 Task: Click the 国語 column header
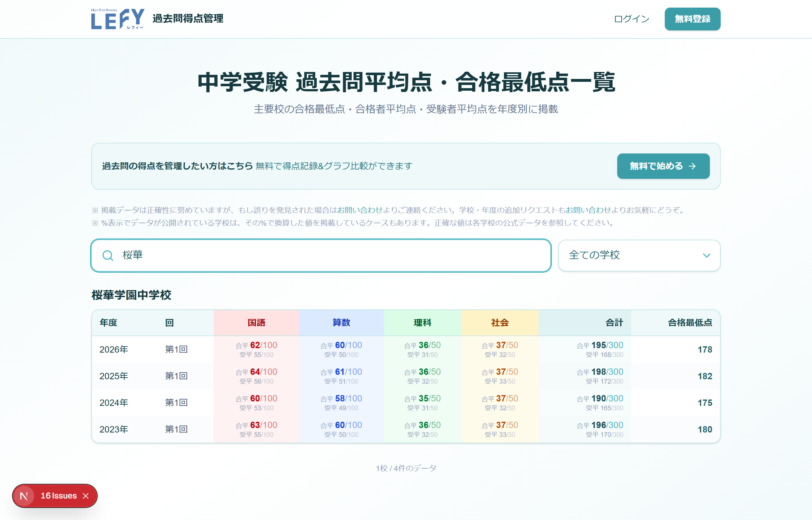[x=256, y=322]
